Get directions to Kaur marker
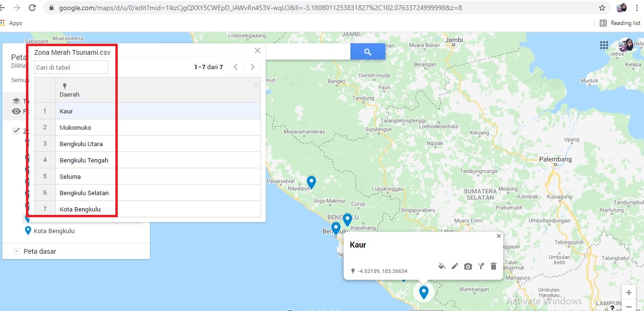Viewport: 644px width, 311px height. [481, 266]
